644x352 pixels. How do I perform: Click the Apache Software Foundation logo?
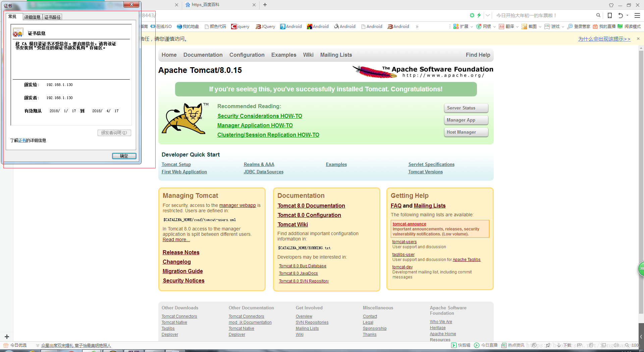pos(423,71)
